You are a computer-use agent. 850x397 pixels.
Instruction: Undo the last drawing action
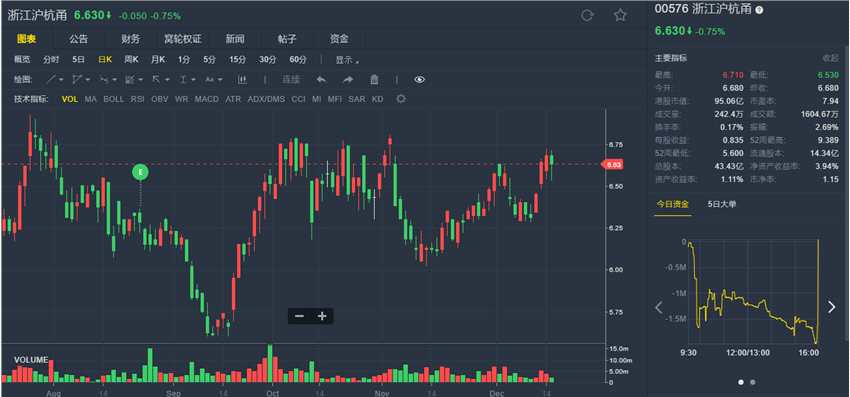point(321,80)
